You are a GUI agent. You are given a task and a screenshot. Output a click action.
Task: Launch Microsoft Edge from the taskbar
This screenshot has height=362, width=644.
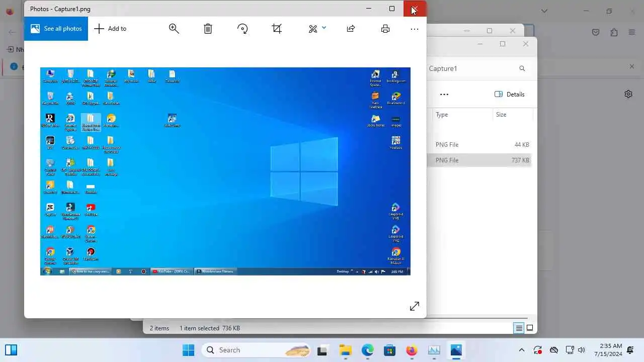(367, 350)
